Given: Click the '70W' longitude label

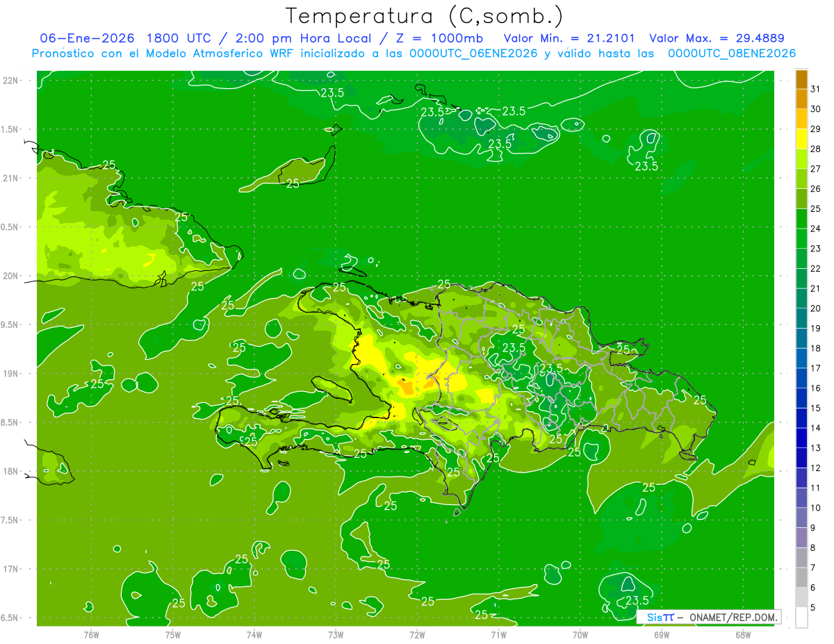Looking at the screenshot, I should click(580, 634).
